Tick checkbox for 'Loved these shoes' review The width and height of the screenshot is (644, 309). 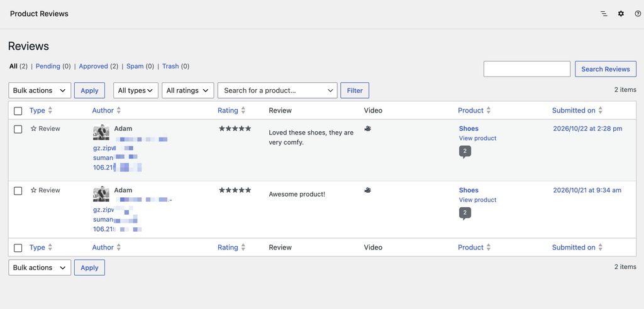[18, 129]
